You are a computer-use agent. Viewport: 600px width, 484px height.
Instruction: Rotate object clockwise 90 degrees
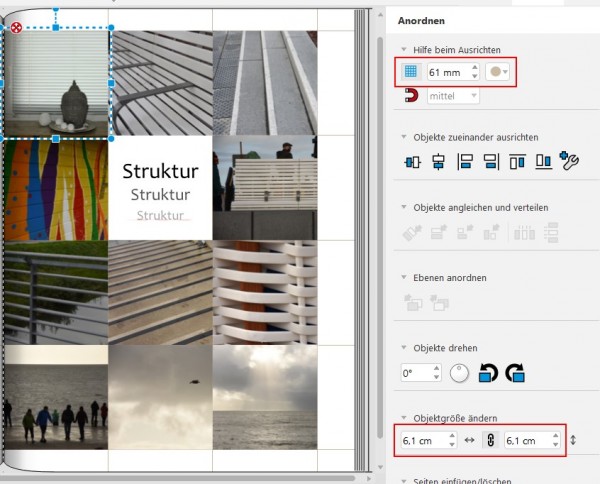pyautogui.click(x=515, y=373)
